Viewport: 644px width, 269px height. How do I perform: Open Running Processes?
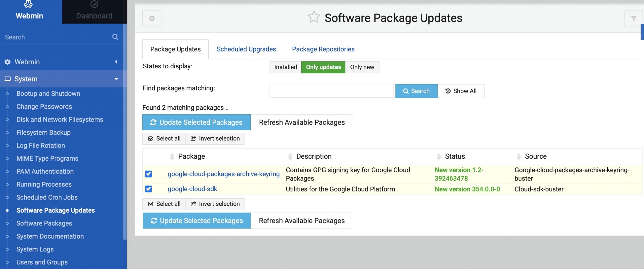coord(44,184)
